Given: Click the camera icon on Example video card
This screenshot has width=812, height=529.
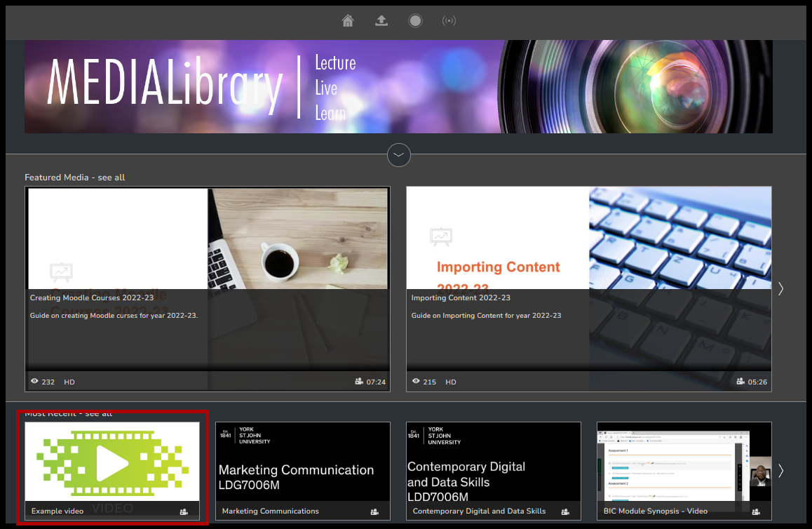Looking at the screenshot, I should [184, 511].
